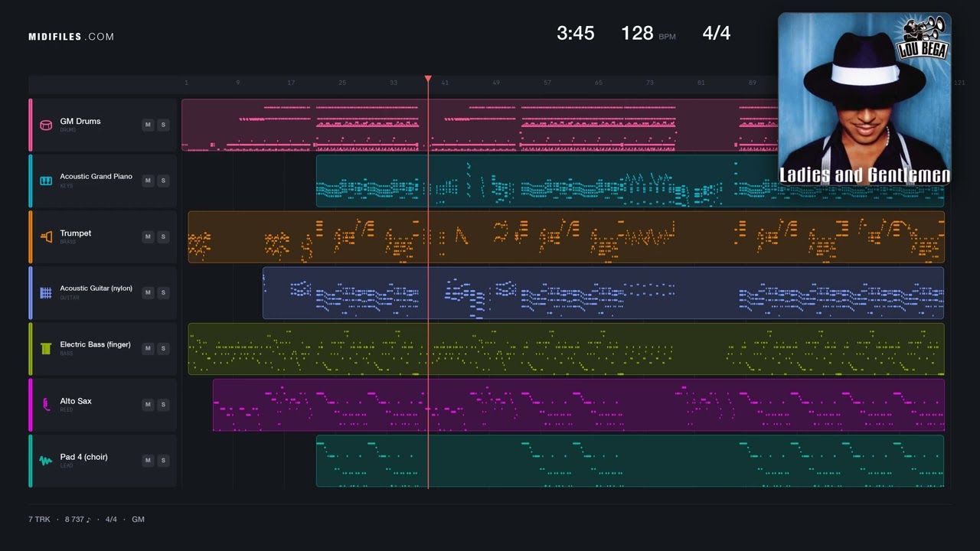This screenshot has width=980, height=551.
Task: Click the GM Drums instrument icon
Action: click(46, 125)
